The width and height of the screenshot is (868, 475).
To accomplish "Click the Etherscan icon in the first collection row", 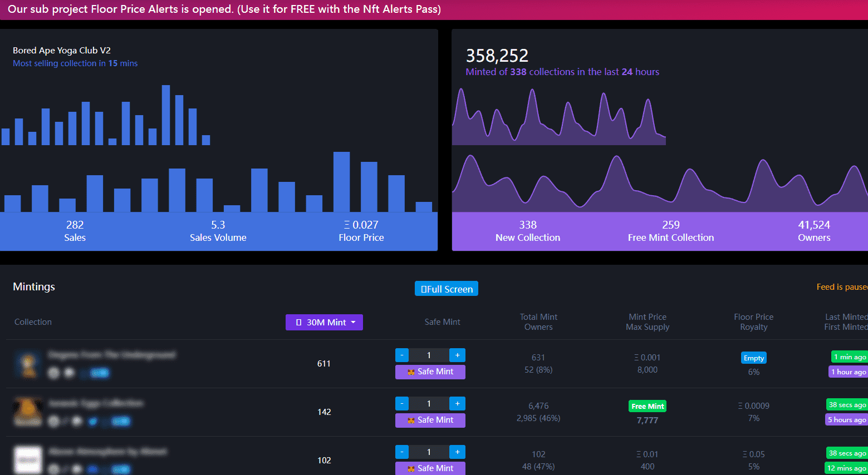I will [x=69, y=373].
